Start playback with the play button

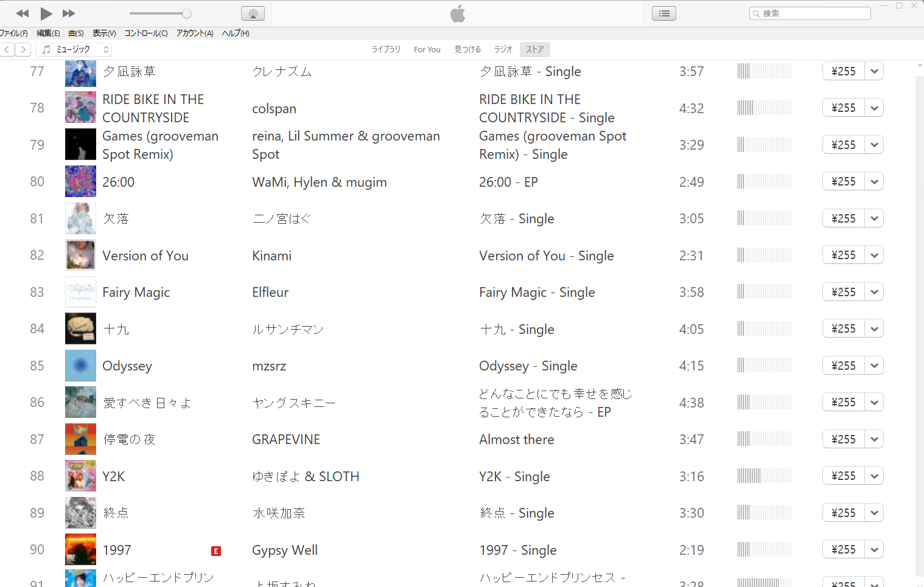click(x=46, y=13)
